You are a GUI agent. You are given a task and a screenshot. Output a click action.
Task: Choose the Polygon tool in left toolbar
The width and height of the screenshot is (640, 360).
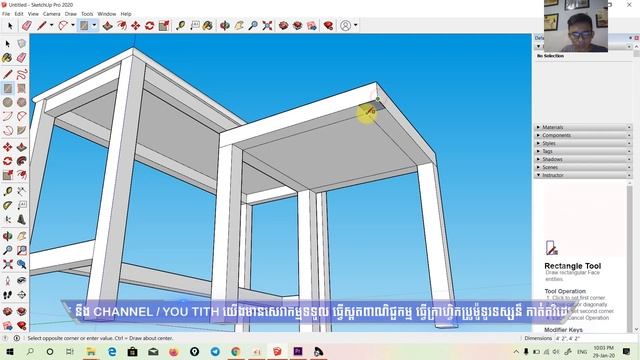point(22,102)
